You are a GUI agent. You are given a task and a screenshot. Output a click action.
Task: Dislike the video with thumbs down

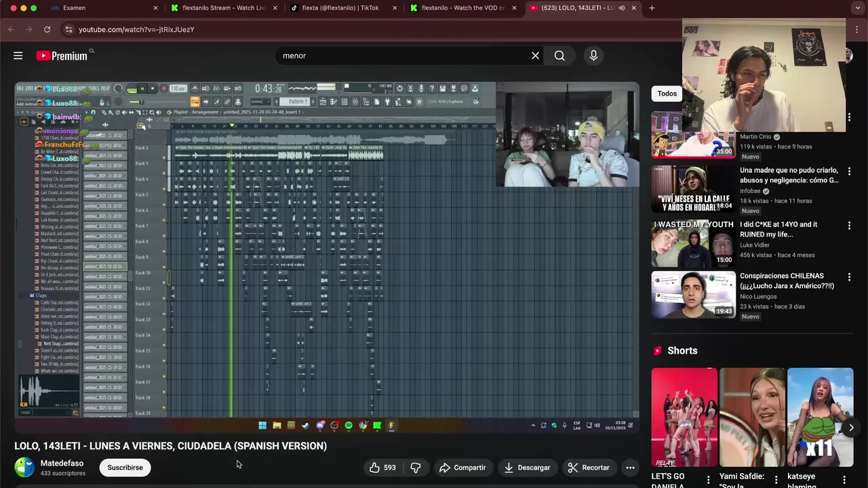tap(416, 468)
